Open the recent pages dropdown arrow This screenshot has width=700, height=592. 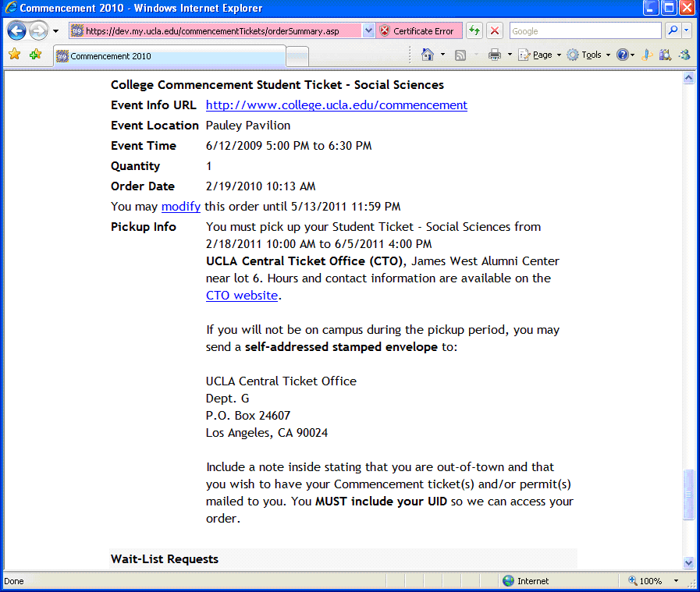[55, 31]
